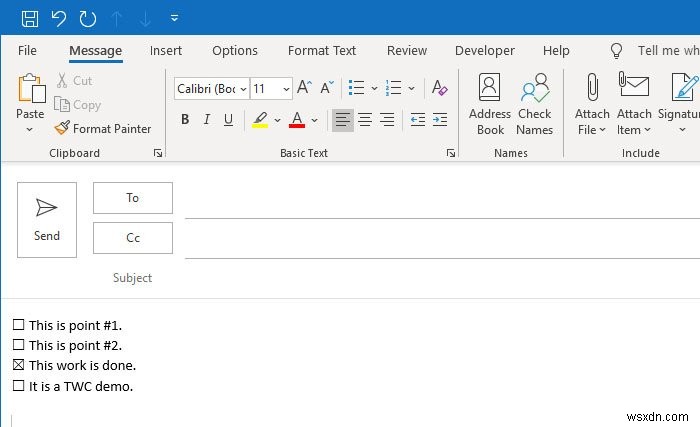Decrease font size with the shrink icon
Image resolution: width=700 pixels, height=427 pixels.
pyautogui.click(x=327, y=87)
